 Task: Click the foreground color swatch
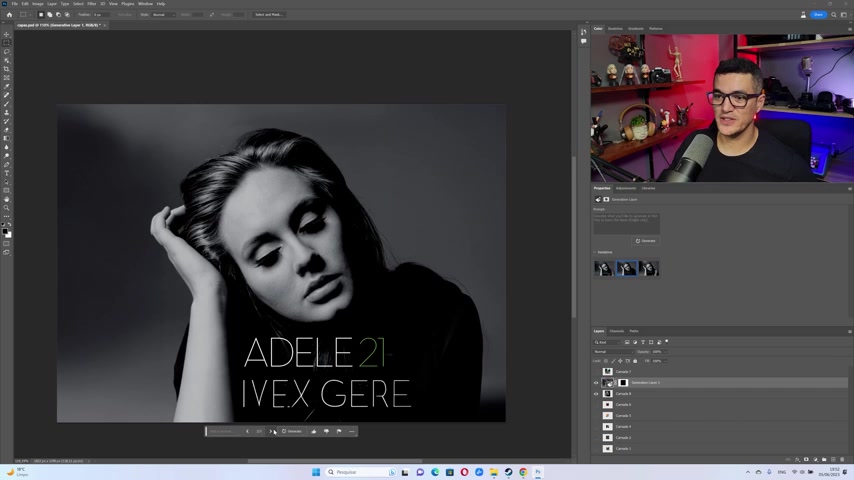(x=5, y=232)
